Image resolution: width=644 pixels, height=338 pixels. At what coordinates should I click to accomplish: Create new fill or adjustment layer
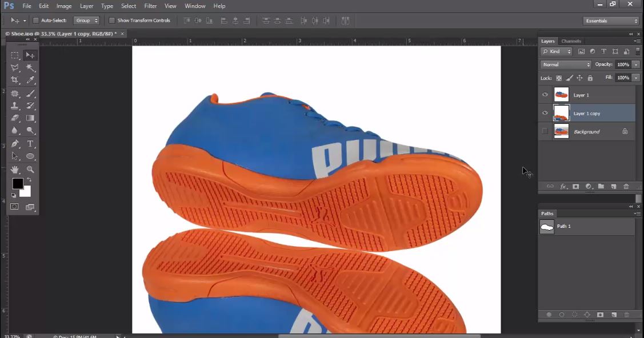click(589, 186)
